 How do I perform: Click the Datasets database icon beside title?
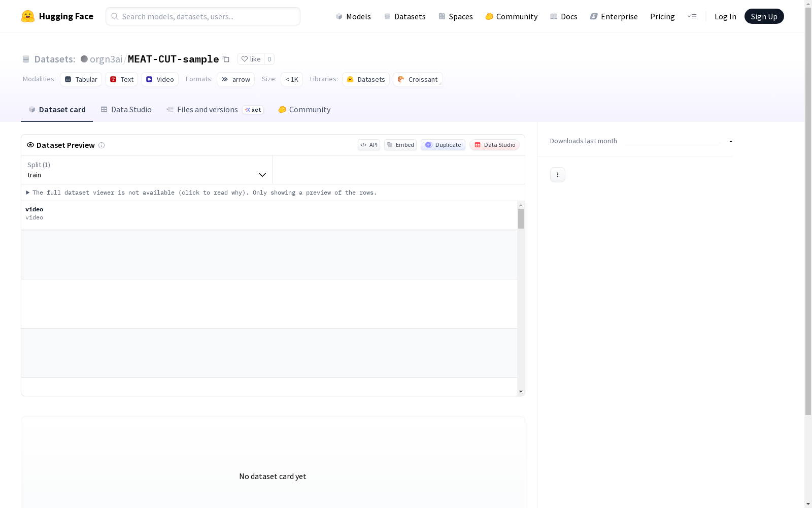[26, 59]
